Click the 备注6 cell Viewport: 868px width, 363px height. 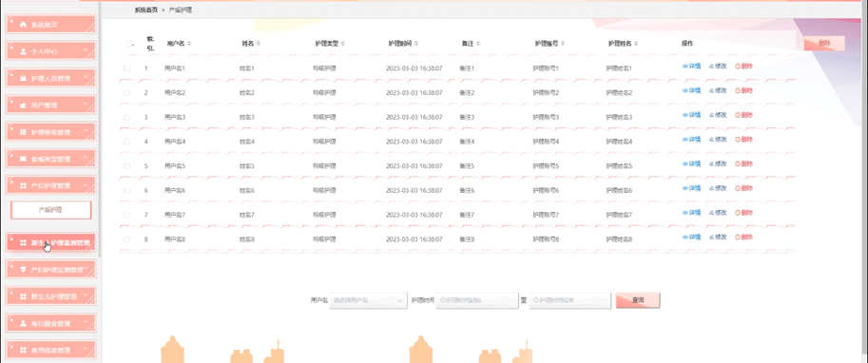[467, 190]
